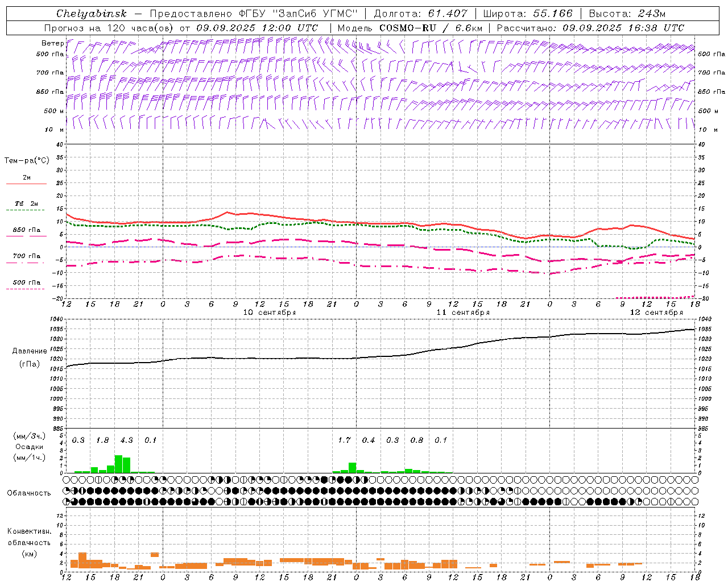This screenshot has width=728, height=582.
Task: Select the 4.3 precipitation total value
Action: [126, 440]
